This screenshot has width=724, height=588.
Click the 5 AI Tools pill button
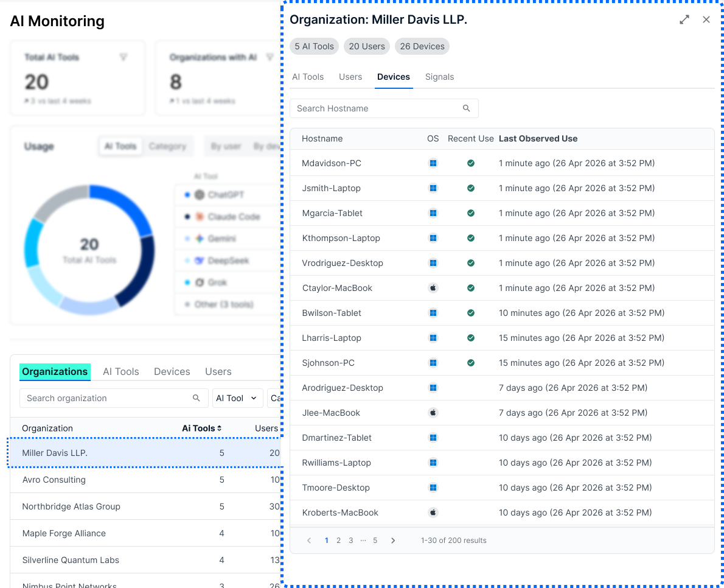[314, 46]
